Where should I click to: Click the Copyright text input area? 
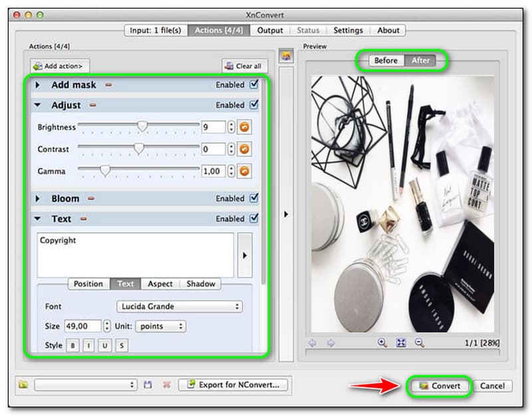click(x=136, y=255)
